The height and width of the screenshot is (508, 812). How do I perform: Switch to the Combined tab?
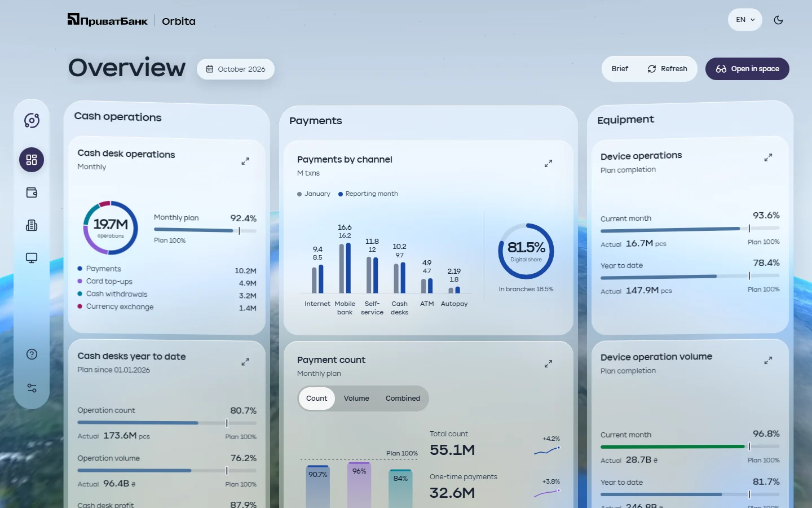[x=403, y=398]
